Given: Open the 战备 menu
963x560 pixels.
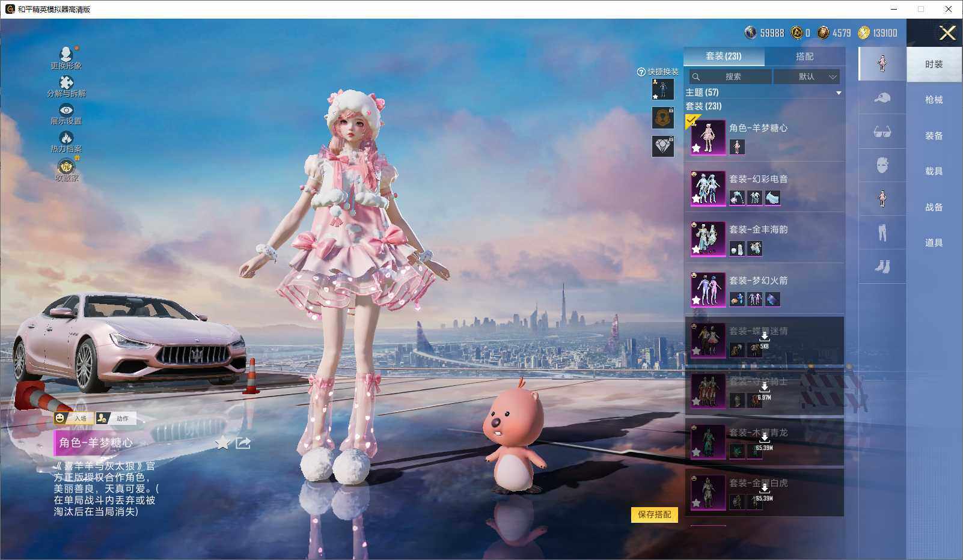Looking at the screenshot, I should coord(934,207).
